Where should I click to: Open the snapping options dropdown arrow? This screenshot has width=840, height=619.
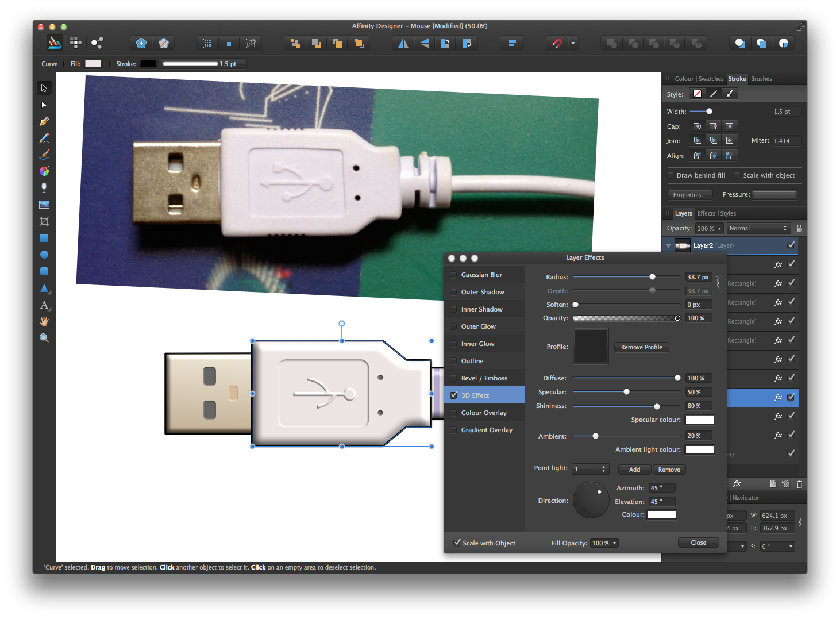tap(573, 43)
